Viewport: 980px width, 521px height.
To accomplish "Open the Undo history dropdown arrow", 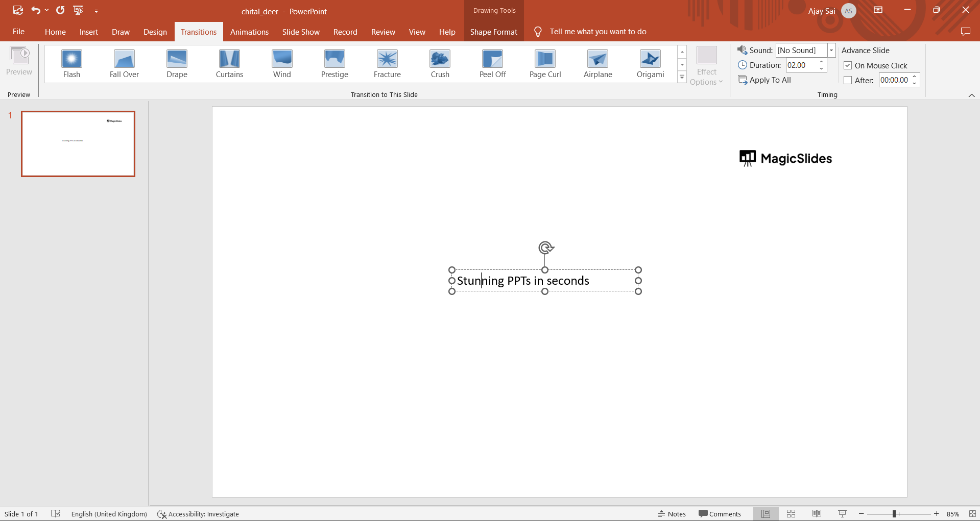I will coord(46,10).
